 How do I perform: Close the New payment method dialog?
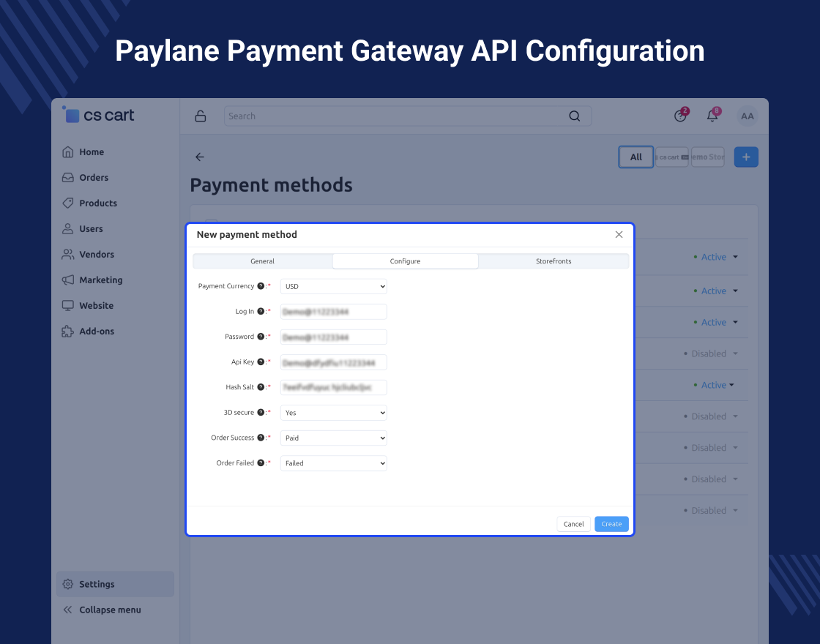[x=619, y=235]
